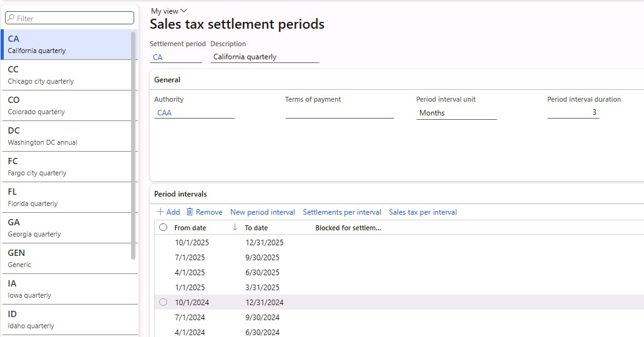Click New period interval
This screenshot has width=644, height=337.
(x=263, y=212)
